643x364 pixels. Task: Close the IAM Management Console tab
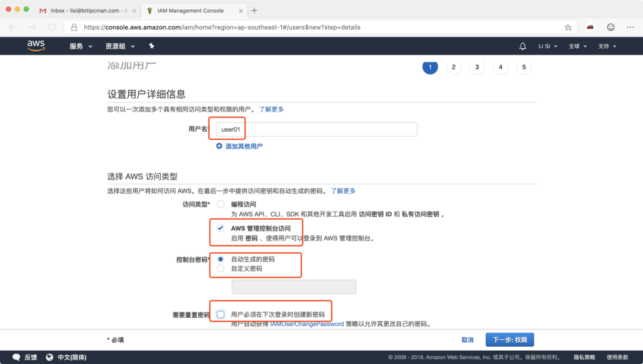(240, 11)
